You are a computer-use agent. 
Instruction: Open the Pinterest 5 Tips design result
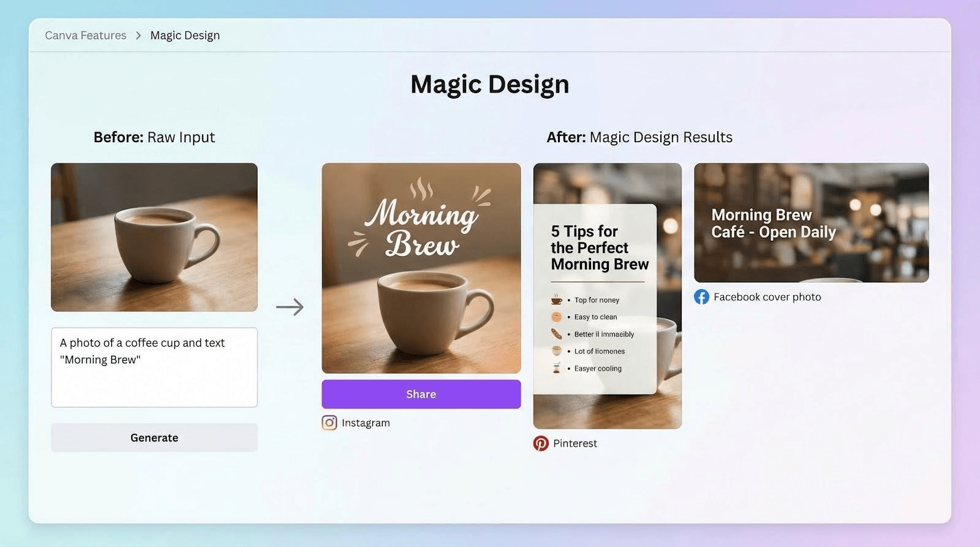607,295
